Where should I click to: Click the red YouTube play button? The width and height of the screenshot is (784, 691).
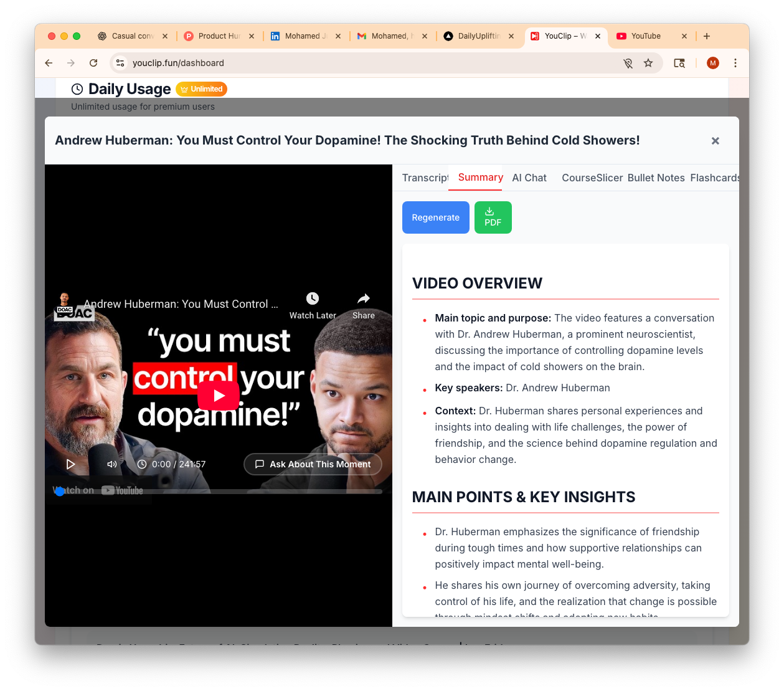click(x=219, y=395)
